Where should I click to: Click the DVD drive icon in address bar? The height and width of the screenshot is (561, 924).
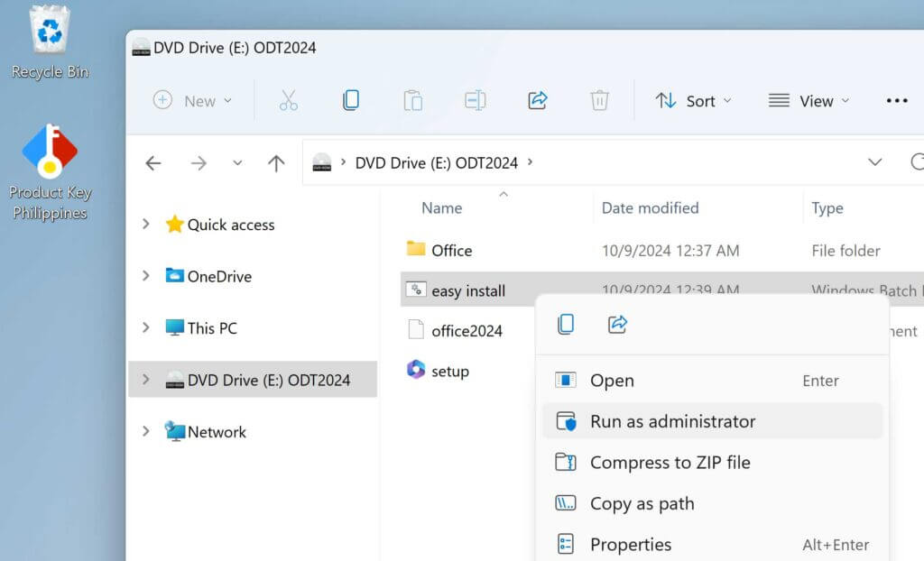[322, 162]
